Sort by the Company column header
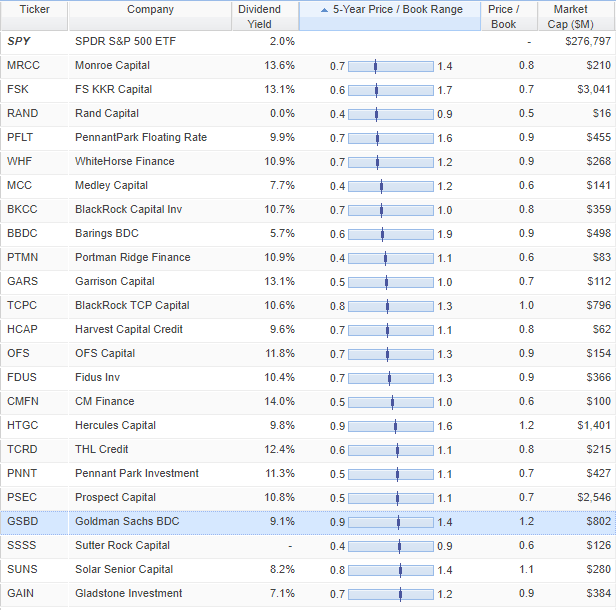 pyautogui.click(x=150, y=16)
